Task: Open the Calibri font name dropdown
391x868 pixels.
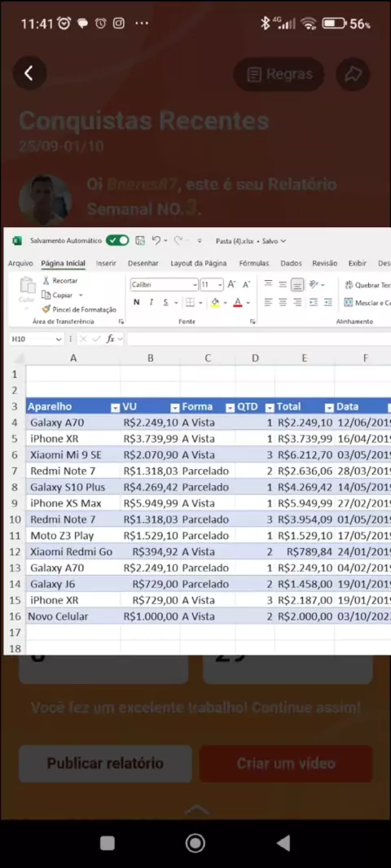Action: [195, 285]
